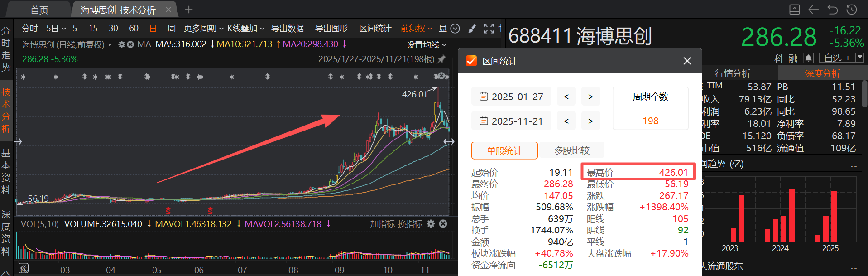
Task: Pin the selected interval range icon
Action: [441, 59]
